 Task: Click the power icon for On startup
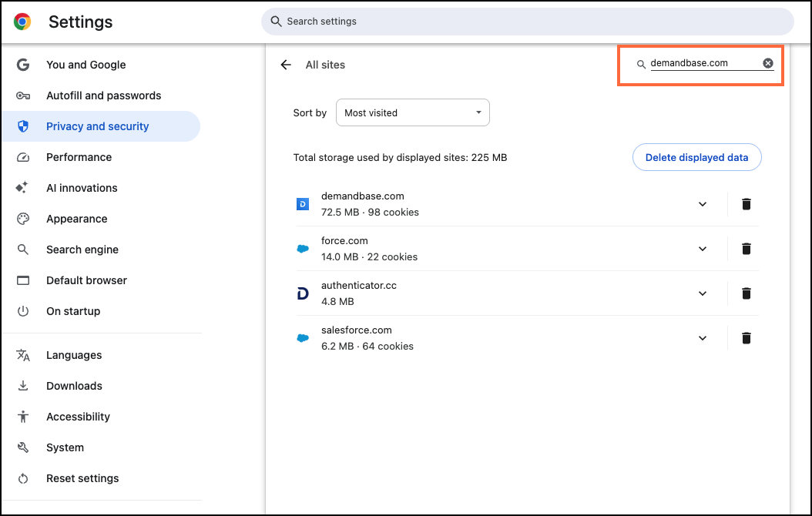[x=23, y=311]
